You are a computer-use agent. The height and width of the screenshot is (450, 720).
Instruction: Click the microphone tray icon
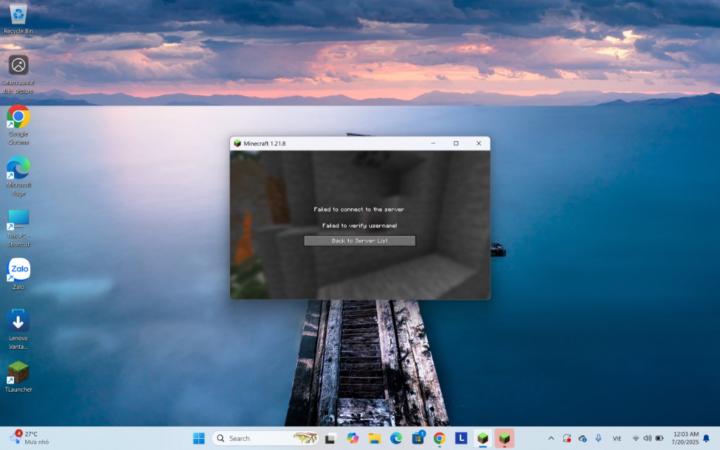(598, 439)
